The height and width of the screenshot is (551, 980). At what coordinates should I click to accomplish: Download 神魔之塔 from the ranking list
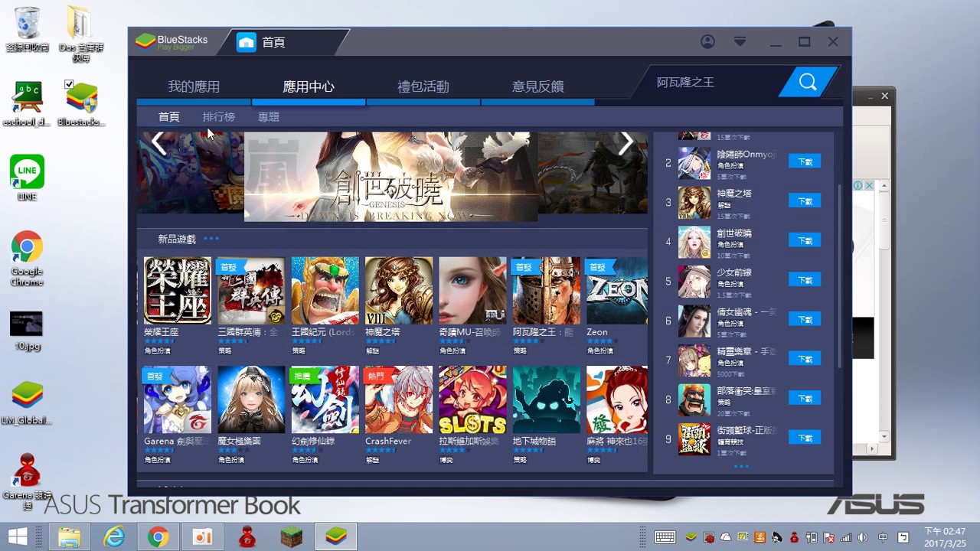click(x=805, y=201)
